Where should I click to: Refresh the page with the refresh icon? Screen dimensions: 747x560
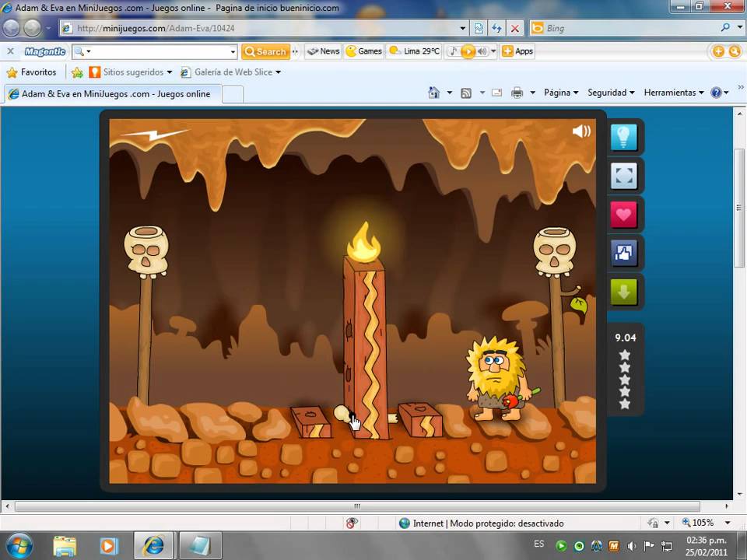click(496, 29)
